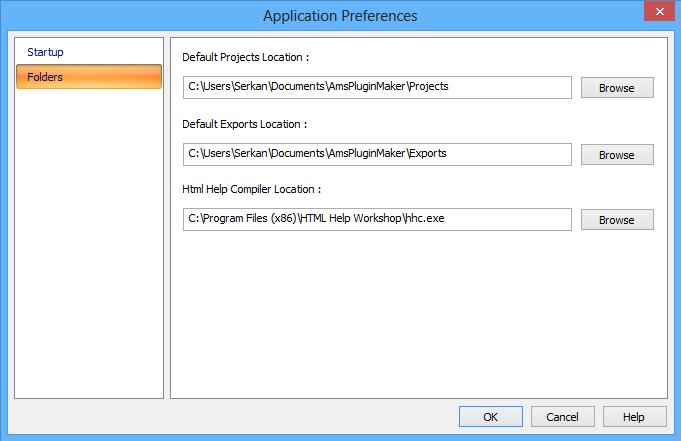Click the Application Preferences title text
Screen dimensions: 681x441
[x=340, y=16]
